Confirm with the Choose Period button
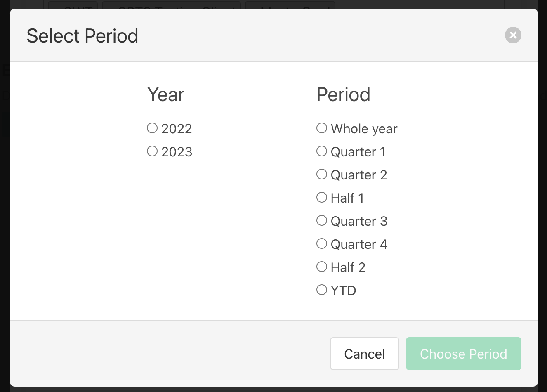The height and width of the screenshot is (392, 547). click(463, 354)
